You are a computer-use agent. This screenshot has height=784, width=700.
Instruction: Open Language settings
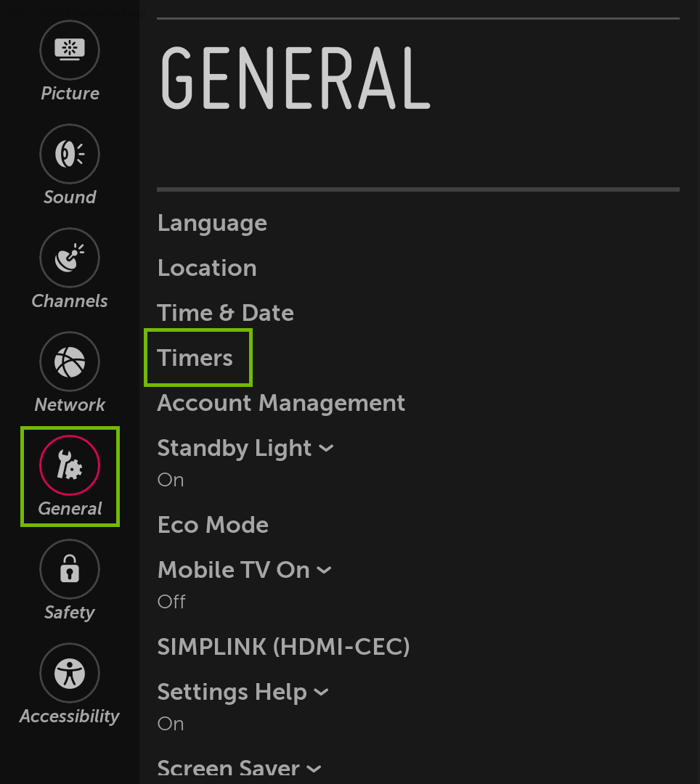click(211, 223)
